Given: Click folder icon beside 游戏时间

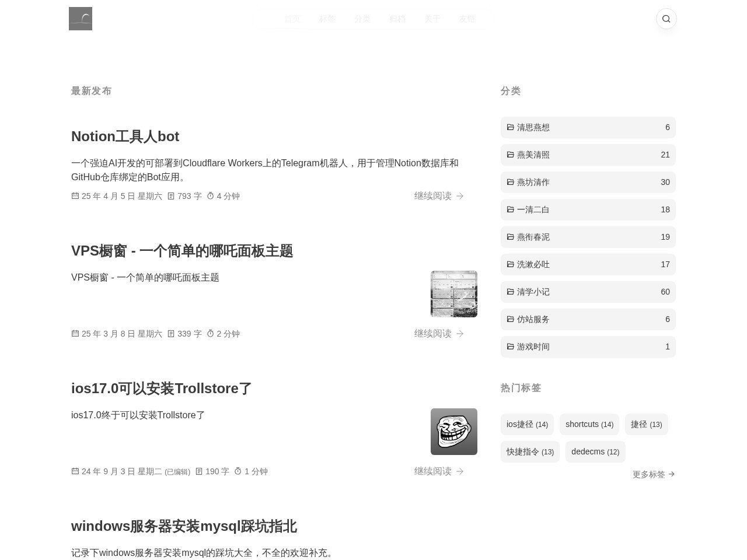Looking at the screenshot, I should (511, 346).
